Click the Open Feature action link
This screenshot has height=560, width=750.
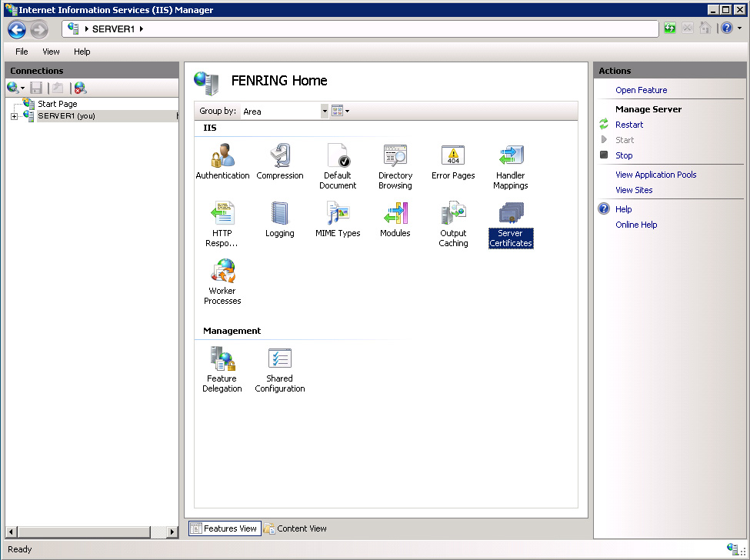pyautogui.click(x=641, y=90)
